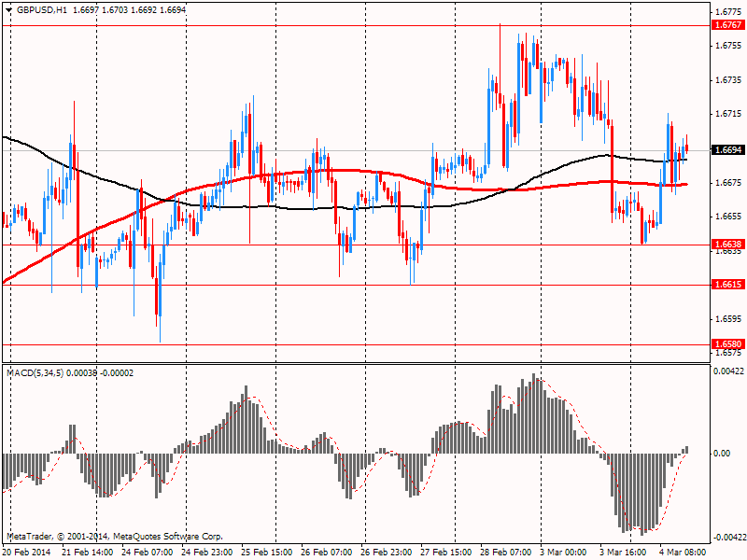The height and width of the screenshot is (560, 747).
Task: Click the 4 Mar 08:00 time label
Action: pyautogui.click(x=683, y=553)
